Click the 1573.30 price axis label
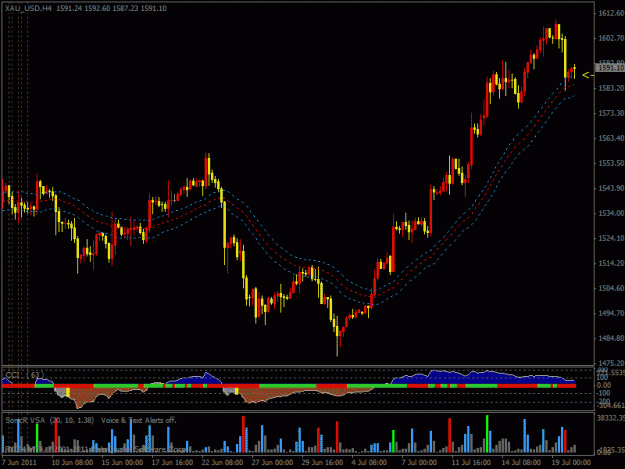Viewport: 625px width, 469px height. pyautogui.click(x=611, y=113)
